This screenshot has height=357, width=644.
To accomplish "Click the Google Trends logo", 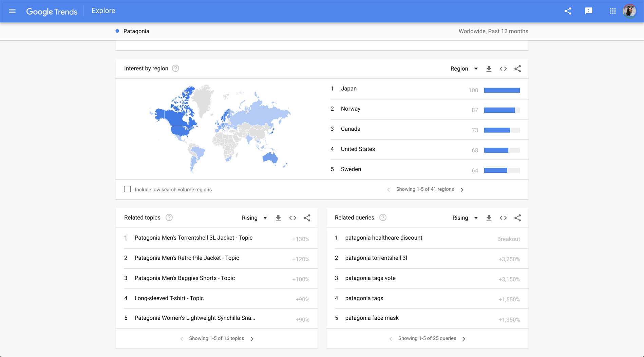I will tap(52, 11).
